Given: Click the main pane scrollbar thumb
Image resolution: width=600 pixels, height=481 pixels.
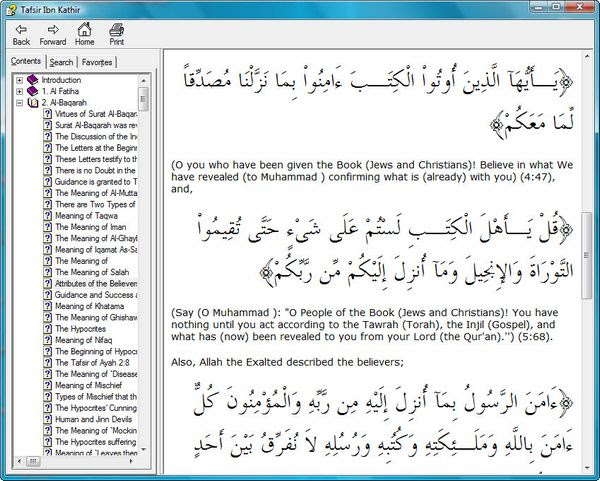Looking at the screenshot, I should (587, 255).
